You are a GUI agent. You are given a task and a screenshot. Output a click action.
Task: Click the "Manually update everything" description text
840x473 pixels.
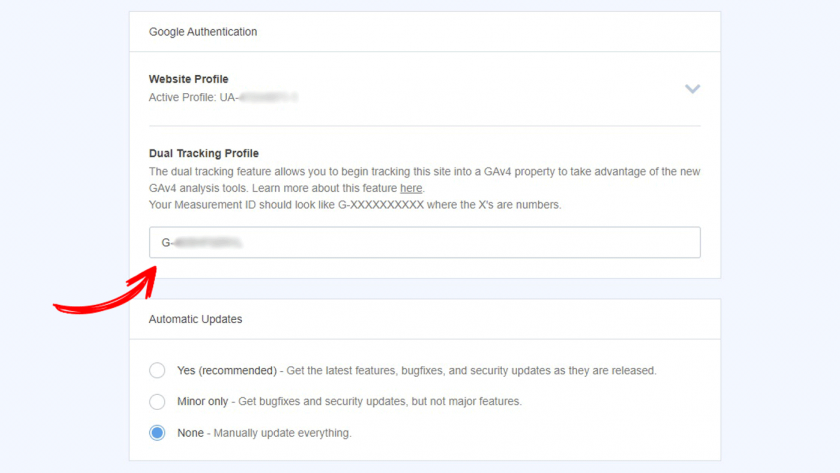[x=283, y=433]
